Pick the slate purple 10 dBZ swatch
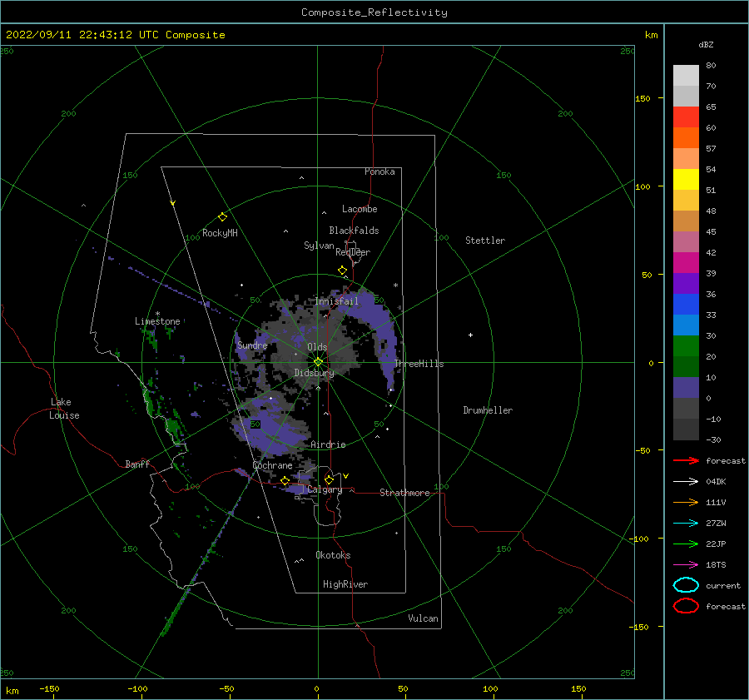This screenshot has height=700, width=749. tap(686, 388)
